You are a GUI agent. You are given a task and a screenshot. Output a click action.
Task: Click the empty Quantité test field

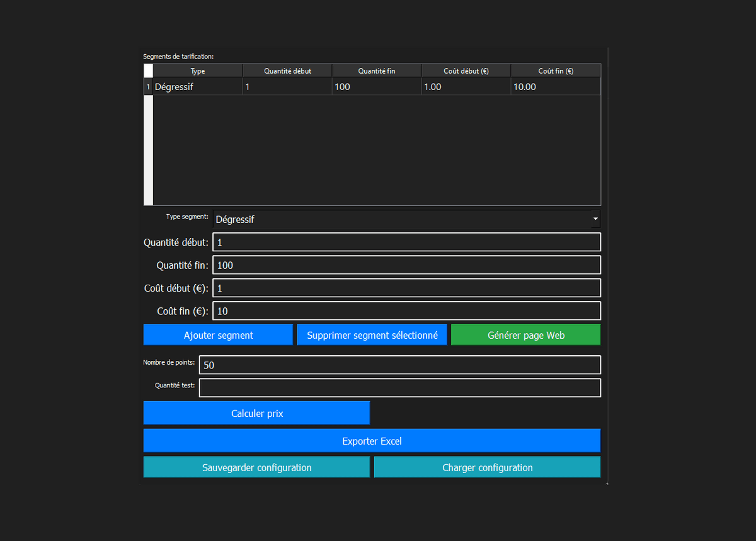399,388
